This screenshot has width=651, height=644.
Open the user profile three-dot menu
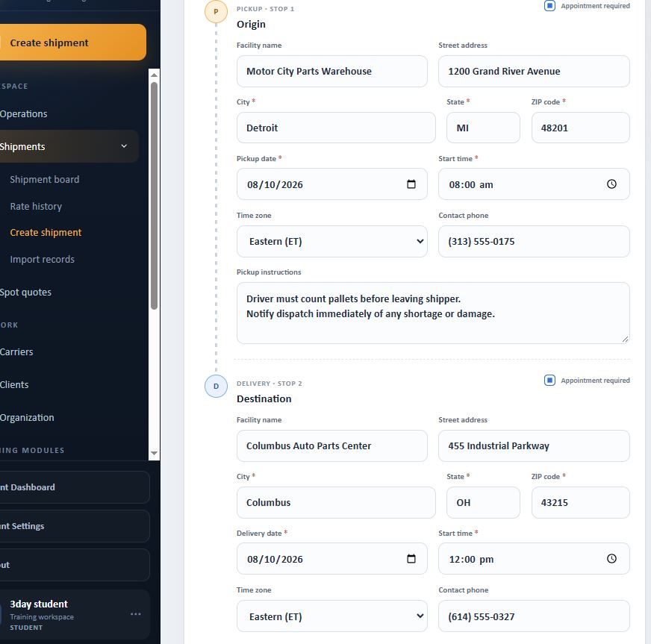136,614
